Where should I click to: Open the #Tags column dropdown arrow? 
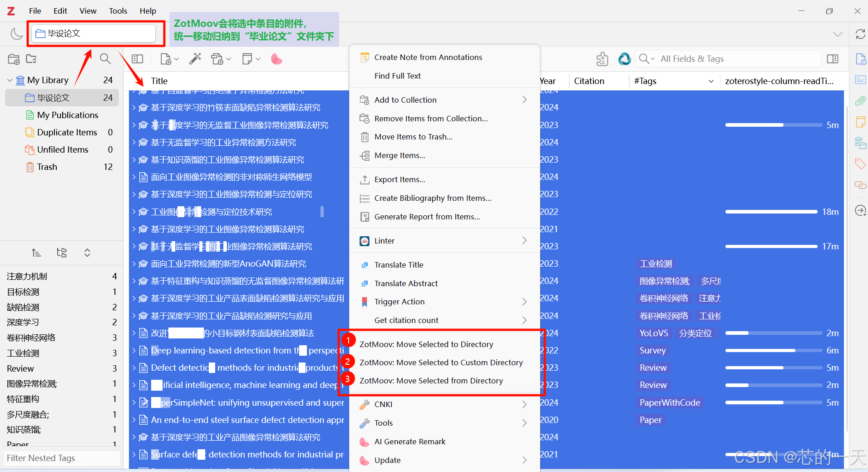click(711, 81)
